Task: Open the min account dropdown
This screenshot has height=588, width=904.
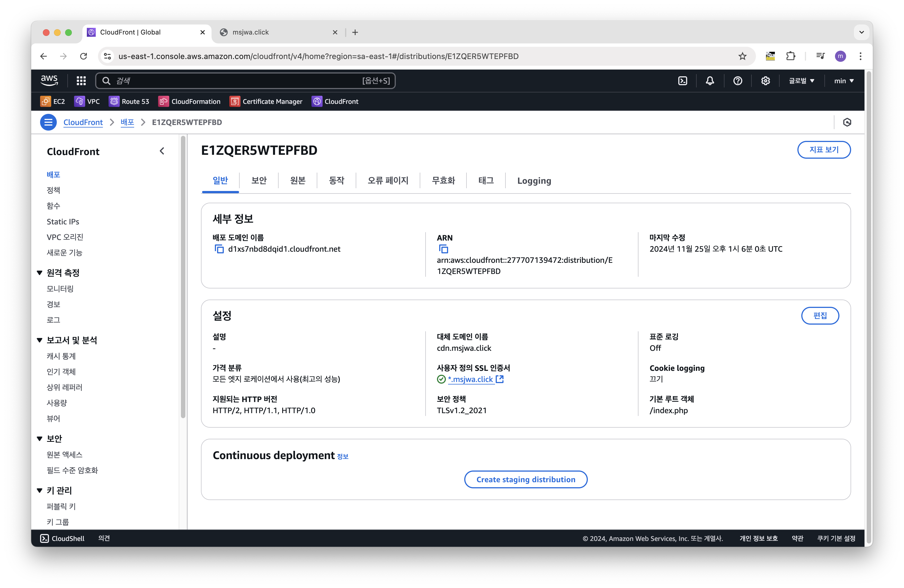Action: click(x=843, y=80)
